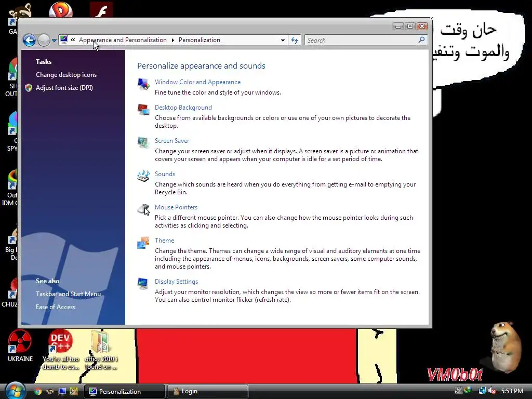Click the Desktop Background icon
This screenshot has width=532, height=399.
tap(143, 109)
